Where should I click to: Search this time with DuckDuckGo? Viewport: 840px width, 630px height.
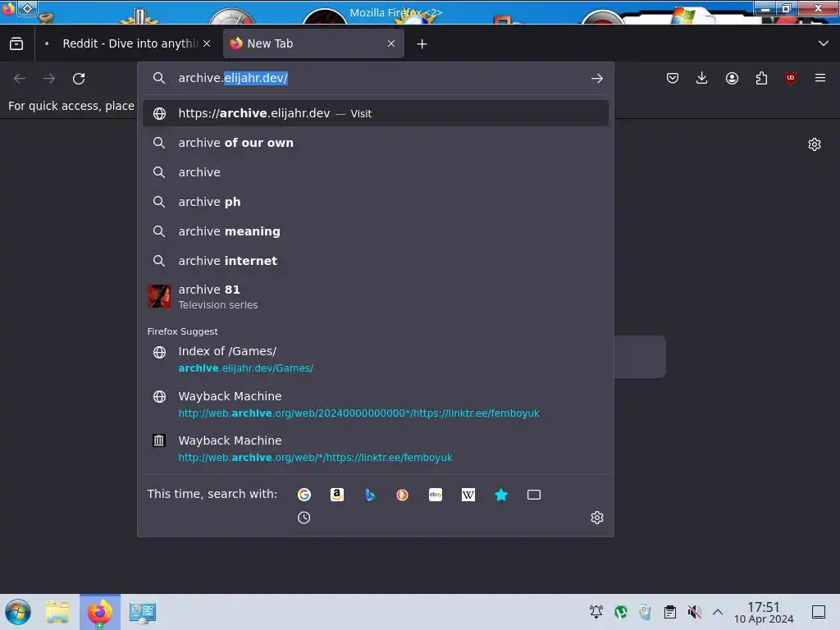(402, 495)
